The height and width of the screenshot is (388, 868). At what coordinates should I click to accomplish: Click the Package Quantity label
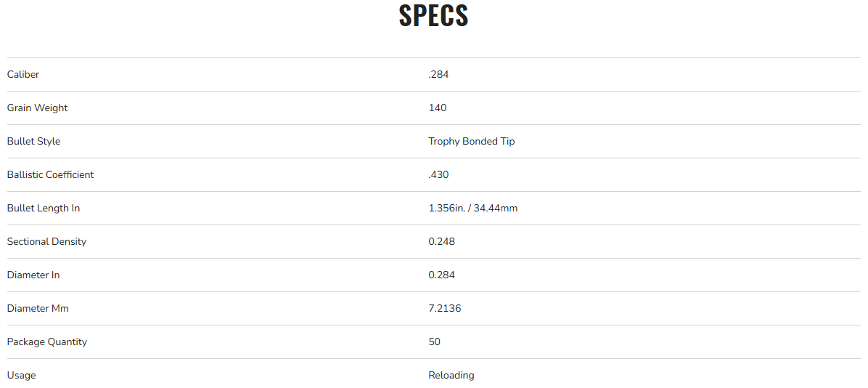pos(47,341)
